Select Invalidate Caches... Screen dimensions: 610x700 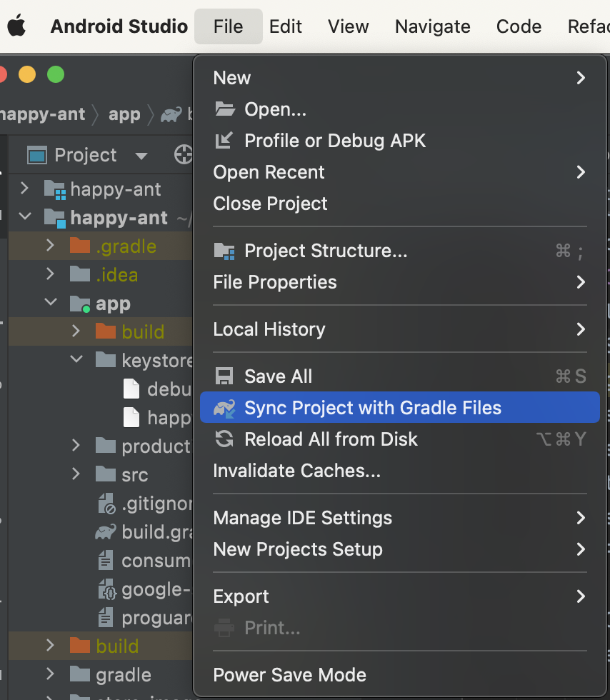coord(400,471)
